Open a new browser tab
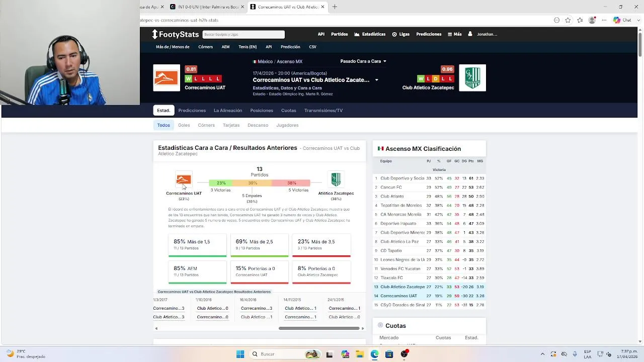This screenshot has width=644, height=362. [335, 7]
